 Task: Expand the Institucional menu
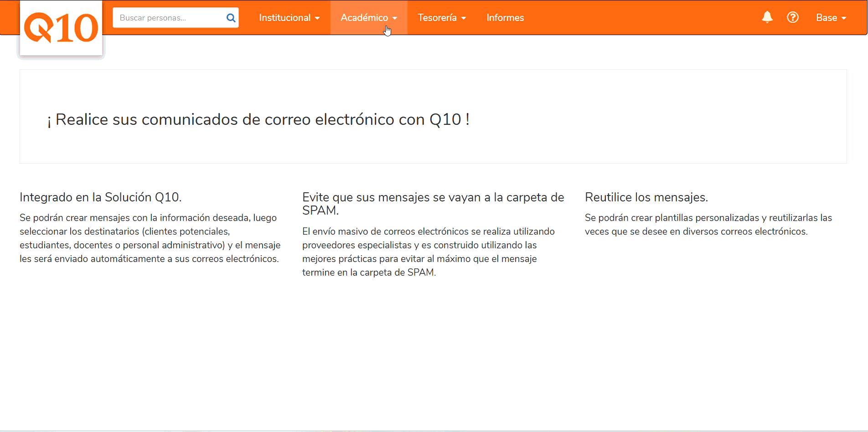[289, 18]
